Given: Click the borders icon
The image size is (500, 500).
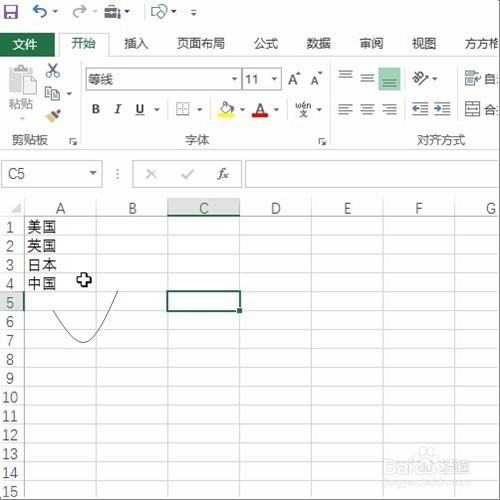Looking at the screenshot, I should pos(183,109).
